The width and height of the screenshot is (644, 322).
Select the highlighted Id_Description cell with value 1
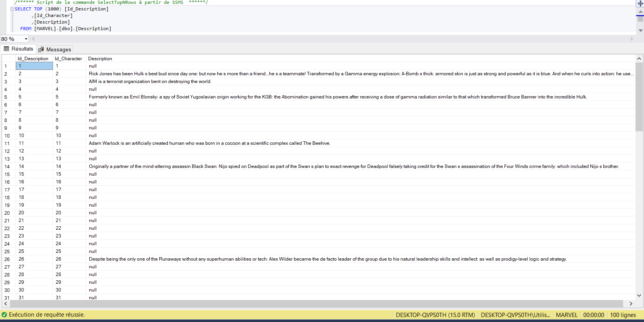tap(34, 66)
